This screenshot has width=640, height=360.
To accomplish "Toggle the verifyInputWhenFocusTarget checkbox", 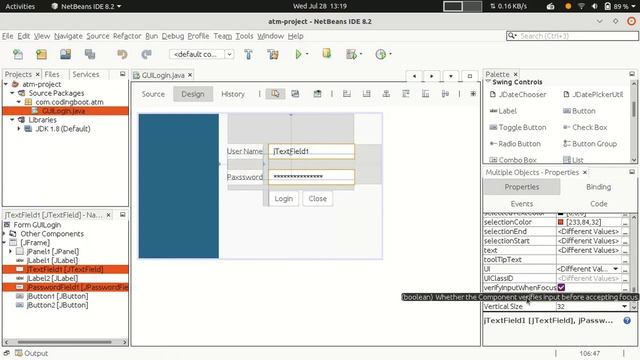I will (561, 287).
